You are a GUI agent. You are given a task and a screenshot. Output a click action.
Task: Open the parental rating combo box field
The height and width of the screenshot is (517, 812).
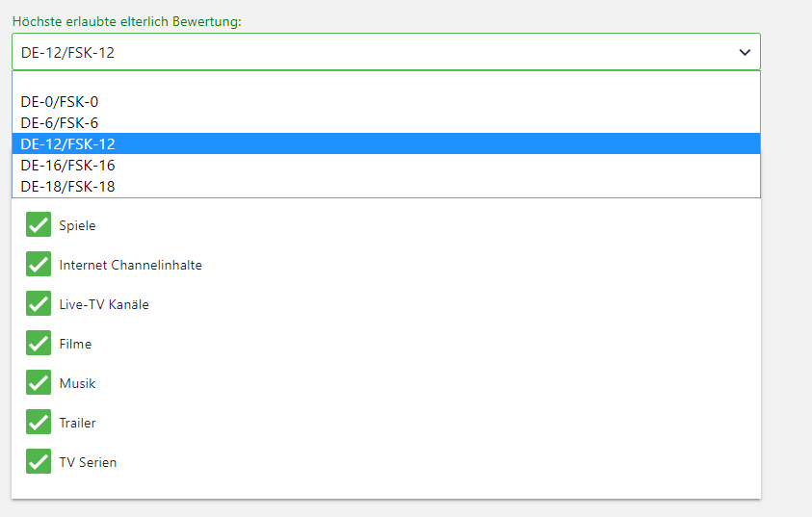click(x=386, y=52)
